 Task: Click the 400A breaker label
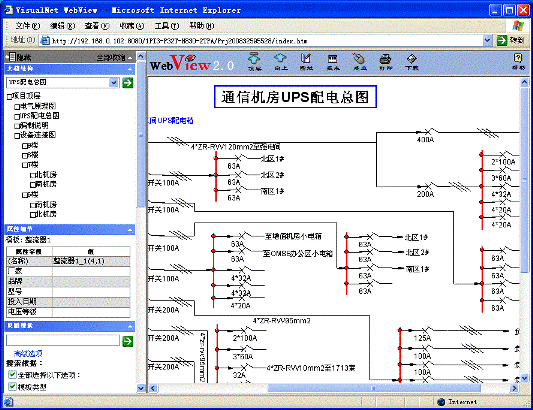pyautogui.click(x=425, y=140)
